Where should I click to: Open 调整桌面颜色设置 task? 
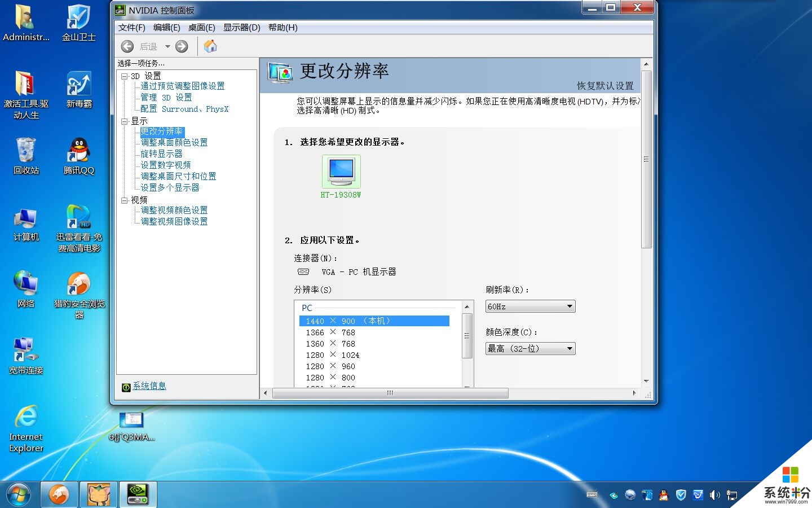tap(174, 142)
